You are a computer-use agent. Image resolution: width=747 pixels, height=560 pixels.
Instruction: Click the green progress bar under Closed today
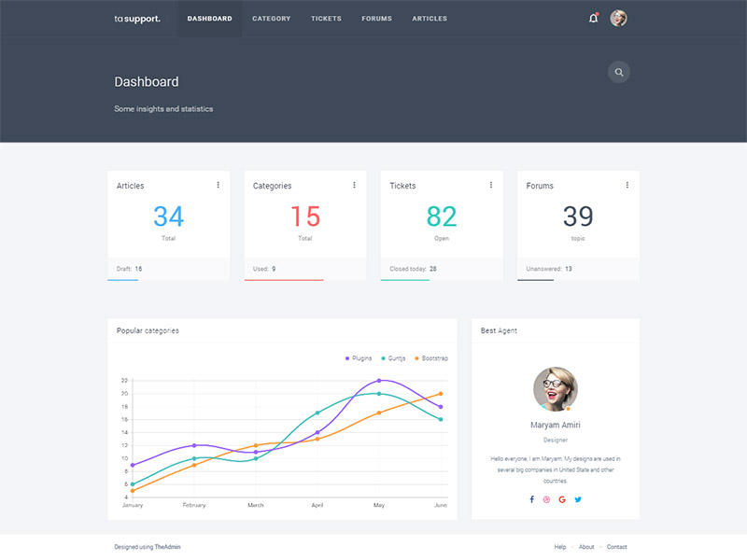(405, 280)
